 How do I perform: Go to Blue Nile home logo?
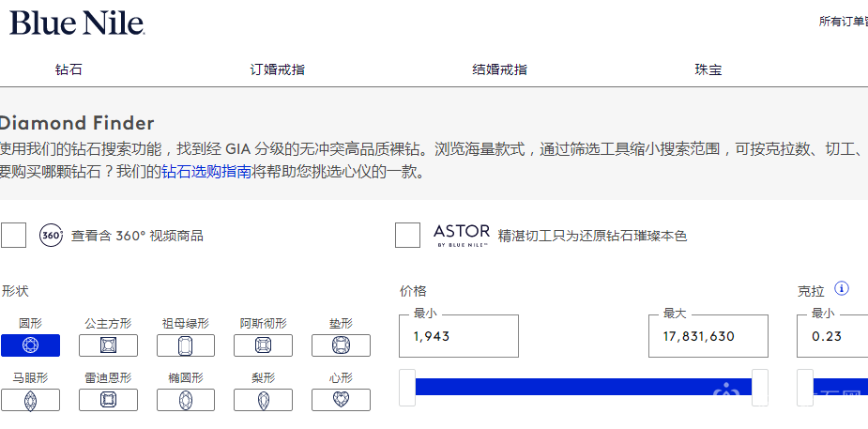click(77, 23)
